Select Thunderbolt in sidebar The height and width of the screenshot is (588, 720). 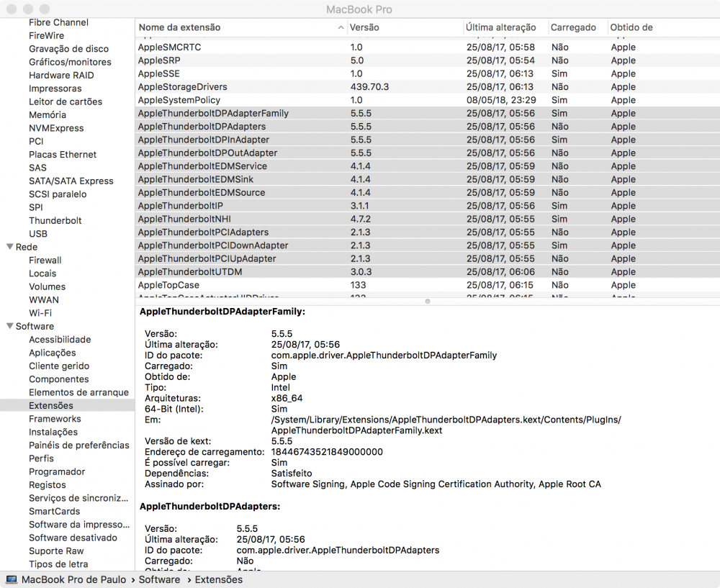(x=55, y=221)
